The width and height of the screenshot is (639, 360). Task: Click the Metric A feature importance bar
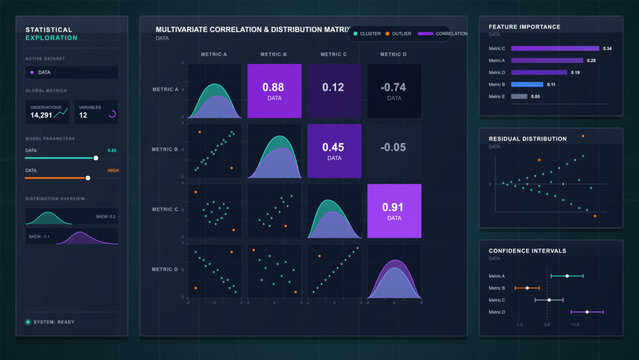tap(547, 60)
